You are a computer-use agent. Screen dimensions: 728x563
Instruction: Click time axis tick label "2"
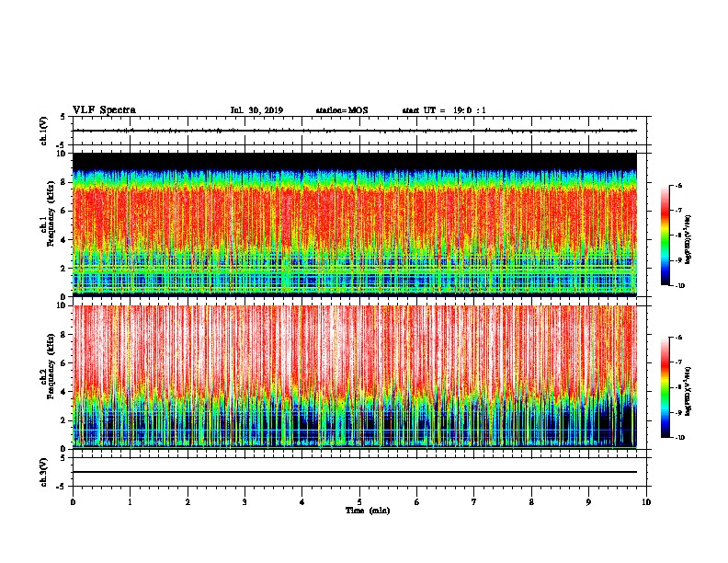(x=188, y=502)
